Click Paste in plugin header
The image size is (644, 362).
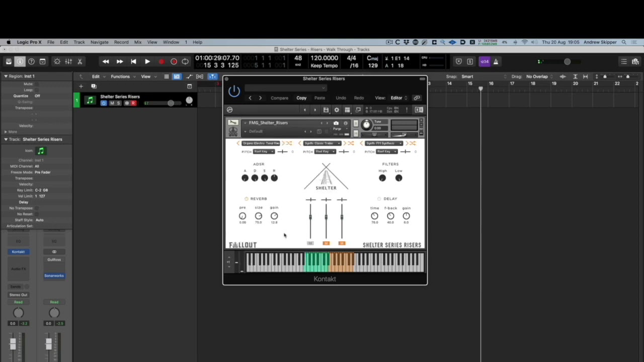(319, 98)
